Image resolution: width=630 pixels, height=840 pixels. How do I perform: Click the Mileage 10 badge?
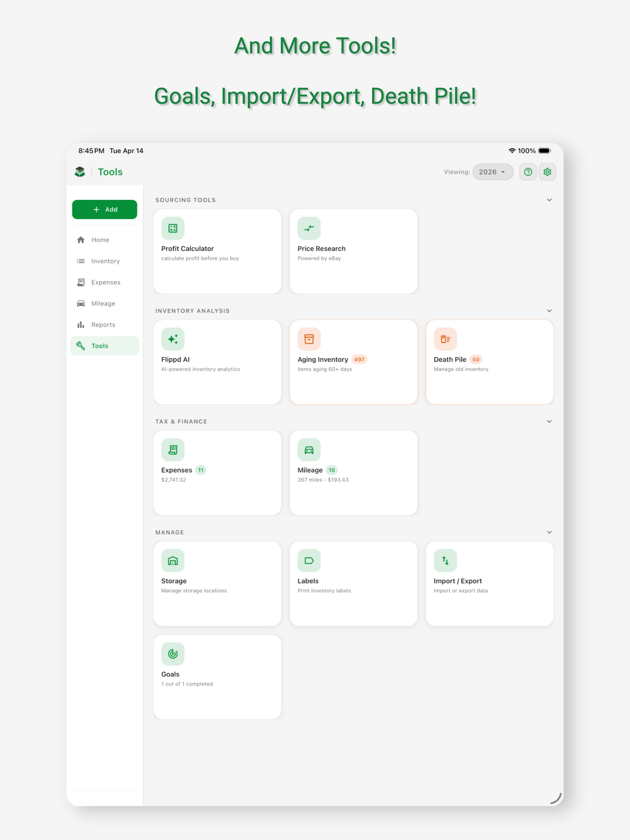pyautogui.click(x=331, y=470)
